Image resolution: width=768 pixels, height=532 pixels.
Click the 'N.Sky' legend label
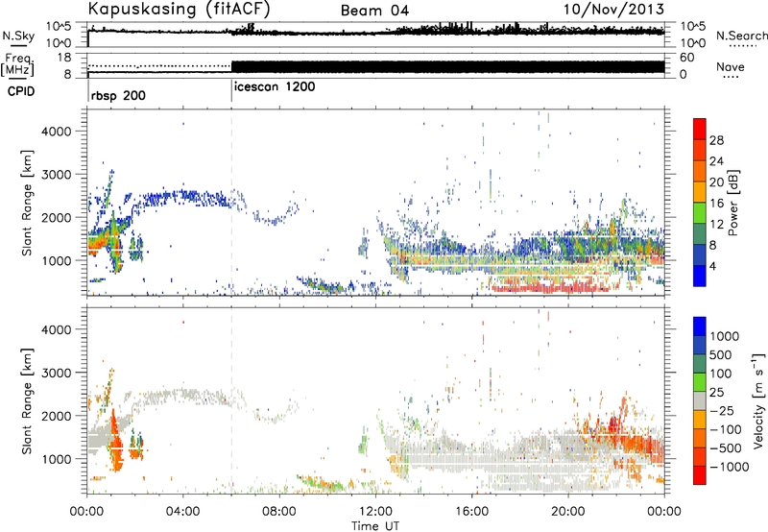[18, 36]
